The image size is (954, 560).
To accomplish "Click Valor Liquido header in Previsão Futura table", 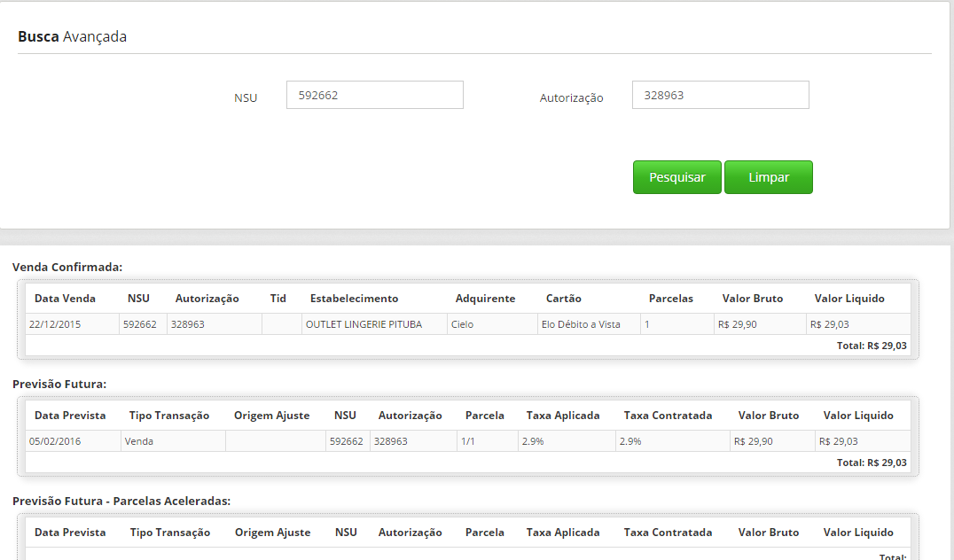I will (858, 416).
